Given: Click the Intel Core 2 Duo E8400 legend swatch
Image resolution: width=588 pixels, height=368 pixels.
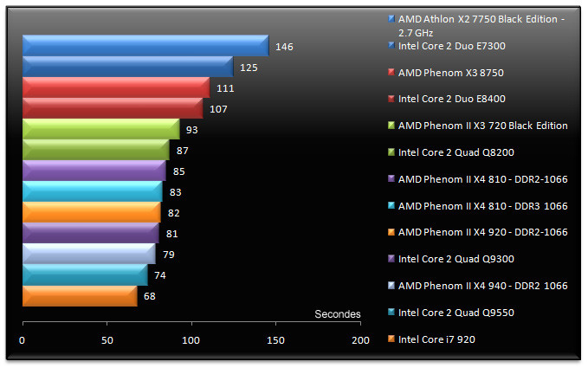Looking at the screenshot, I should (x=391, y=99).
